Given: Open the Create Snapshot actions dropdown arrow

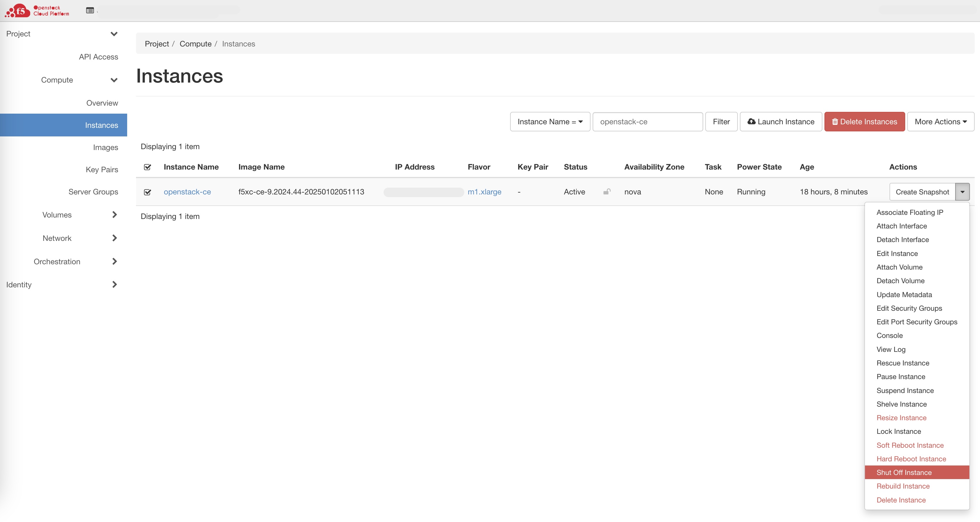Looking at the screenshot, I should click(x=963, y=191).
